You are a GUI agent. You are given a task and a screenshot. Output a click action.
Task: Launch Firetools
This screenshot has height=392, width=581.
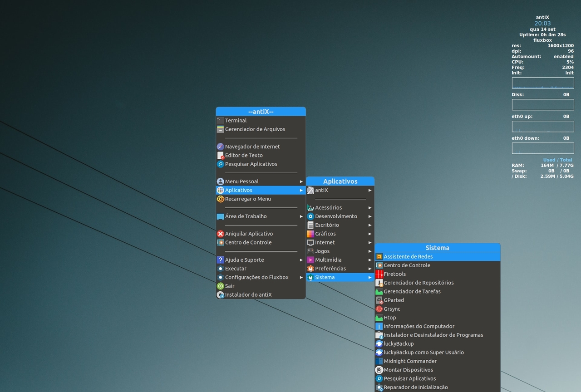(x=394, y=274)
